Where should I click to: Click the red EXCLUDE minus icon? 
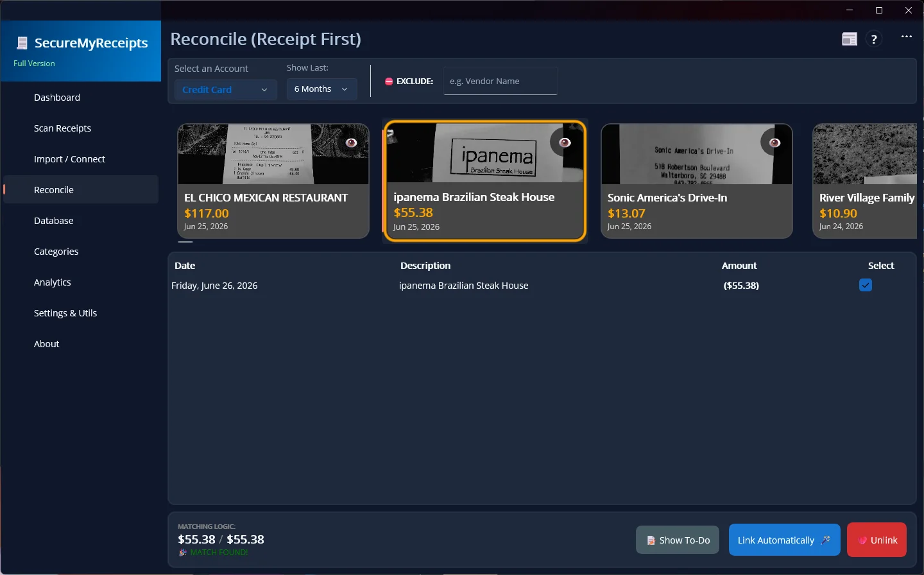click(389, 82)
